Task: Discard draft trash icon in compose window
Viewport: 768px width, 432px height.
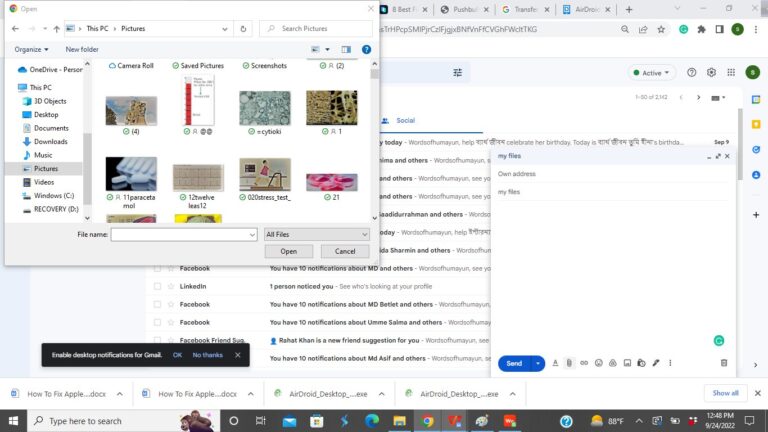Action: click(724, 363)
